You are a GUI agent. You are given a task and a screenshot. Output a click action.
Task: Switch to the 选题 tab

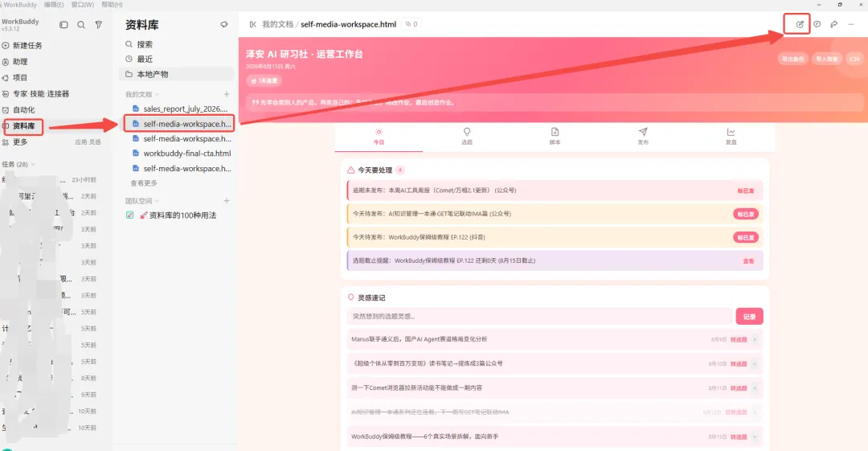point(467,137)
